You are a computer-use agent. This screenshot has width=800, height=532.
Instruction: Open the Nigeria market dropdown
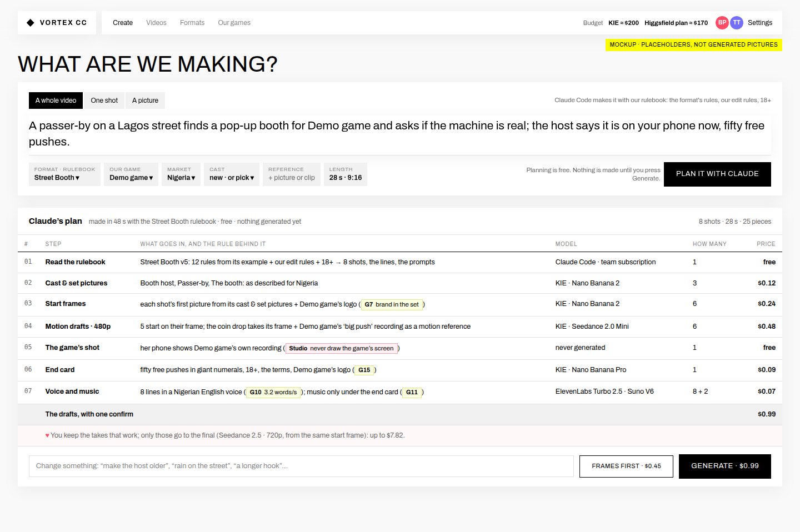pos(181,174)
